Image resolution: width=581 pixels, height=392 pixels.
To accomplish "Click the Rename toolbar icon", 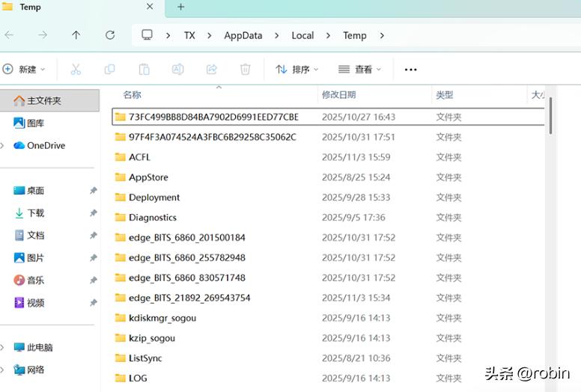I will tap(178, 70).
